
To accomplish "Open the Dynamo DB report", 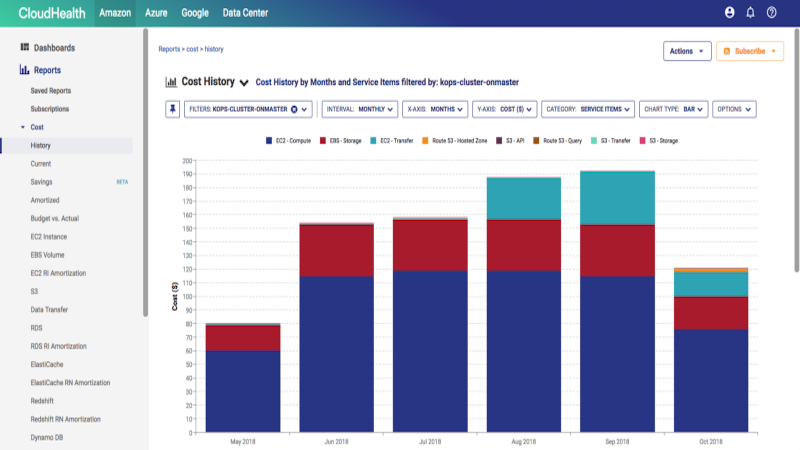I will [46, 437].
